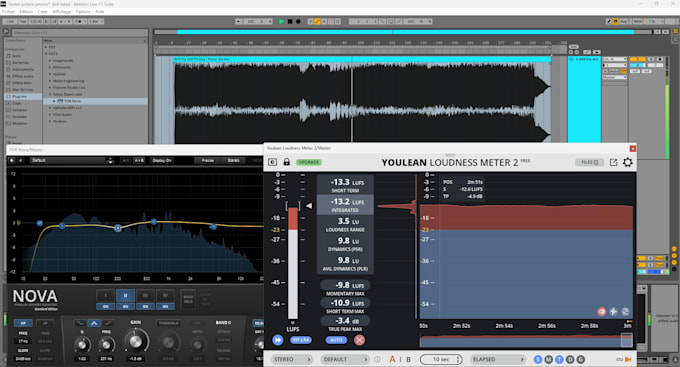This screenshot has height=367, width=680.
Task: Open the Options menu in Ableton
Action: tap(83, 12)
